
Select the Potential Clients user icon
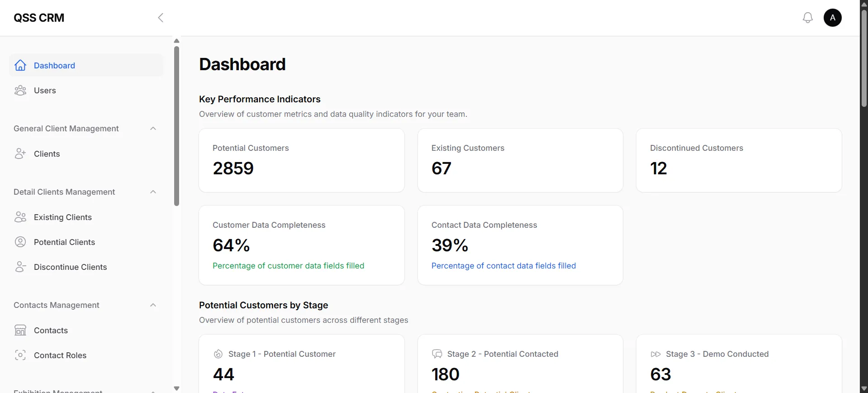coord(20,242)
